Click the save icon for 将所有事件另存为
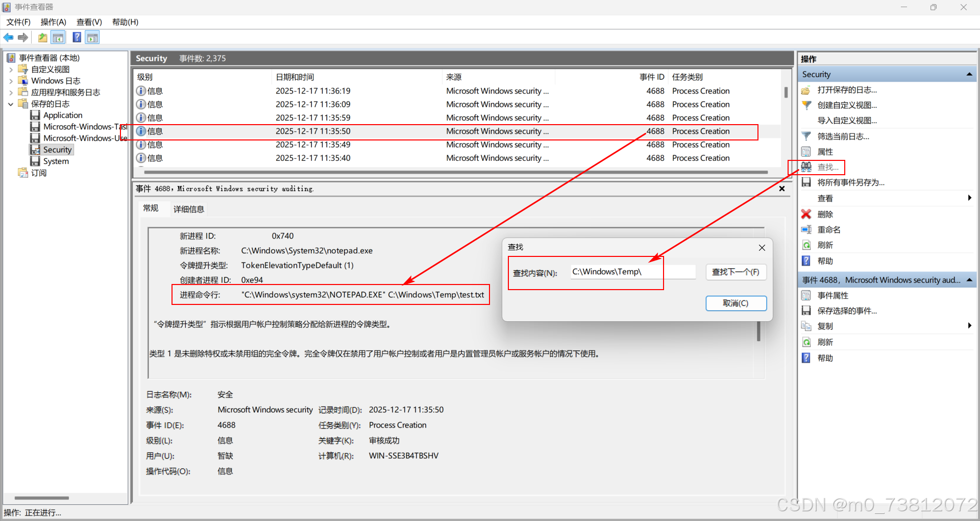 pyautogui.click(x=806, y=182)
